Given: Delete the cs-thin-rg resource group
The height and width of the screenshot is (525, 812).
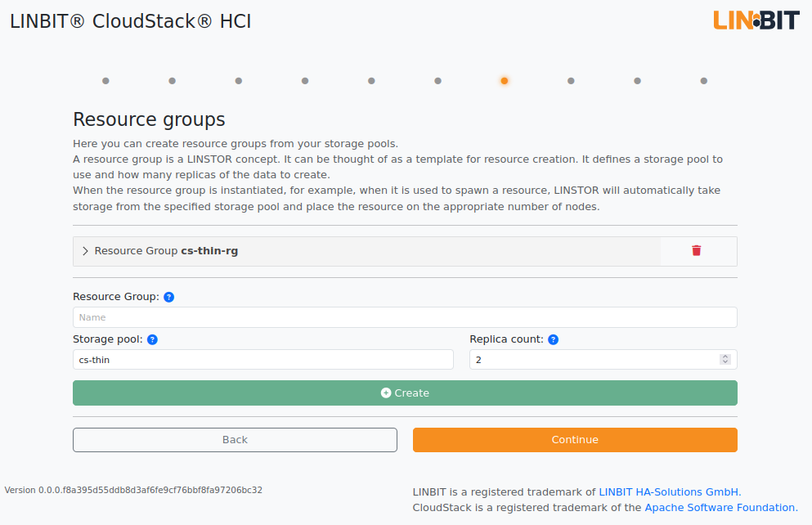Looking at the screenshot, I should [696, 251].
